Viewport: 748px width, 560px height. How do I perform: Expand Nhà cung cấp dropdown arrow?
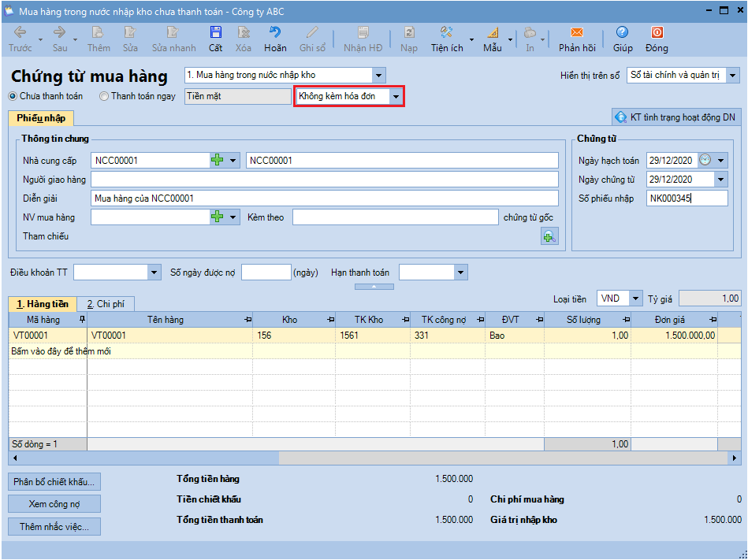[233, 160]
